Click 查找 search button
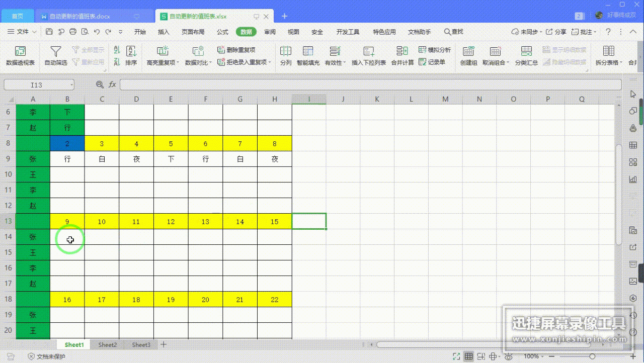Viewport: 644px width, 363px height. 454,32
